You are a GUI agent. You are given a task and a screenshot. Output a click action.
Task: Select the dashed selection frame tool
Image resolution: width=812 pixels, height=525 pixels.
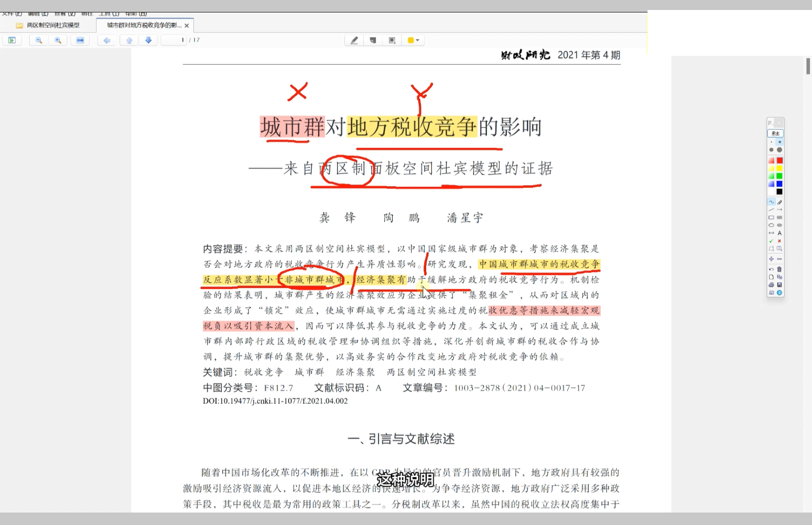(x=771, y=248)
